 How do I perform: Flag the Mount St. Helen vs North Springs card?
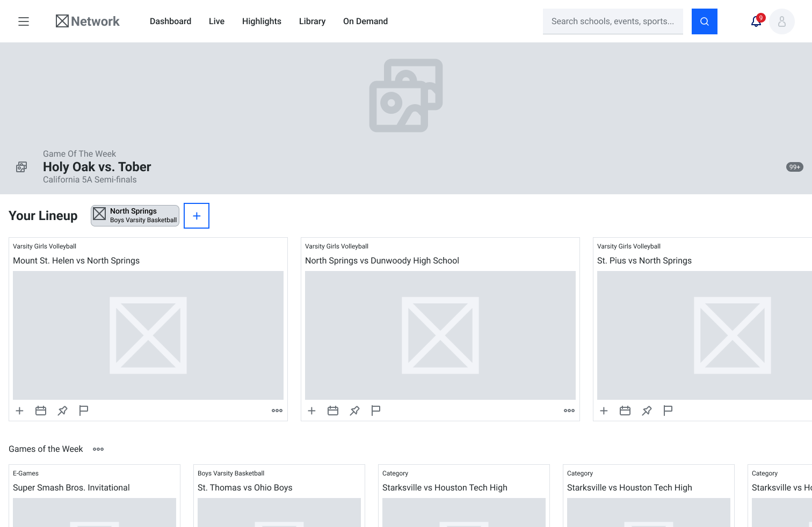pos(84,411)
